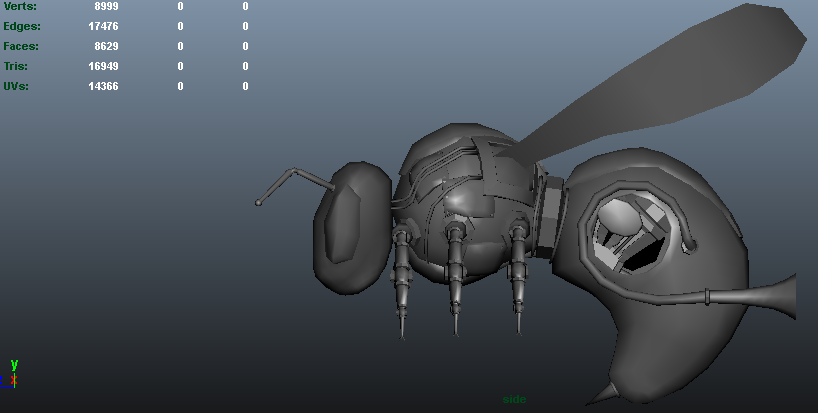Click the Edges: label in the HUD
This screenshot has height=413, width=818.
click(21, 26)
